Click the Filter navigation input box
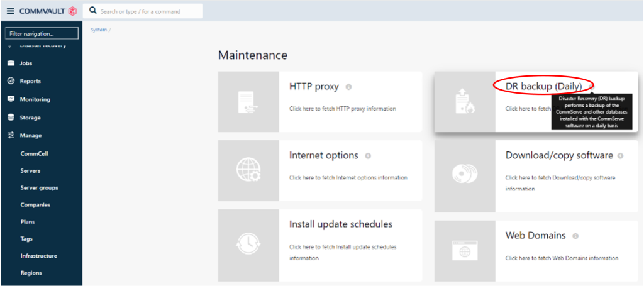644x286 pixels. (x=42, y=34)
